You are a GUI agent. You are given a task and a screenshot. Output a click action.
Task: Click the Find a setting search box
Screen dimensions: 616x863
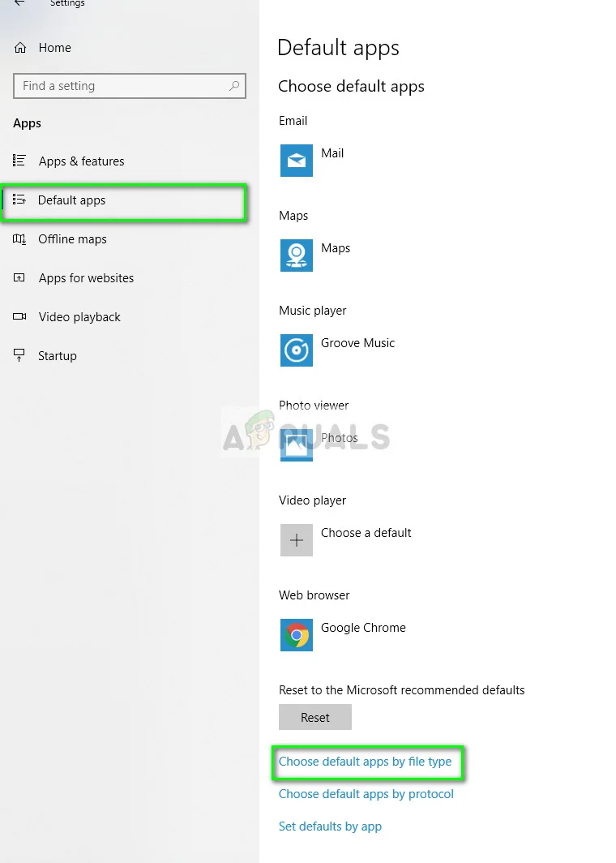coord(122,86)
